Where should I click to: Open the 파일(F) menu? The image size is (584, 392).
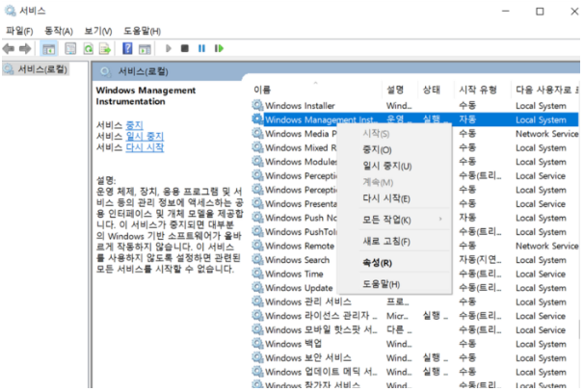tap(19, 31)
